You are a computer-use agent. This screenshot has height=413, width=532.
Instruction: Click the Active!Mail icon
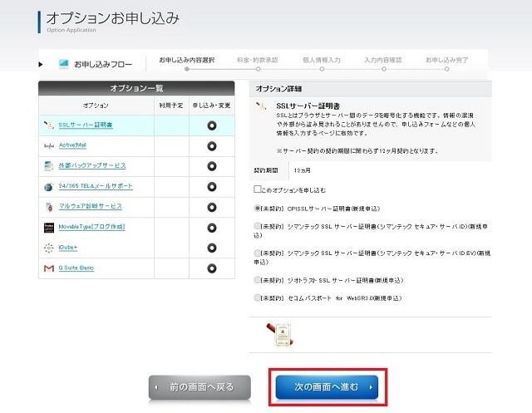point(49,145)
